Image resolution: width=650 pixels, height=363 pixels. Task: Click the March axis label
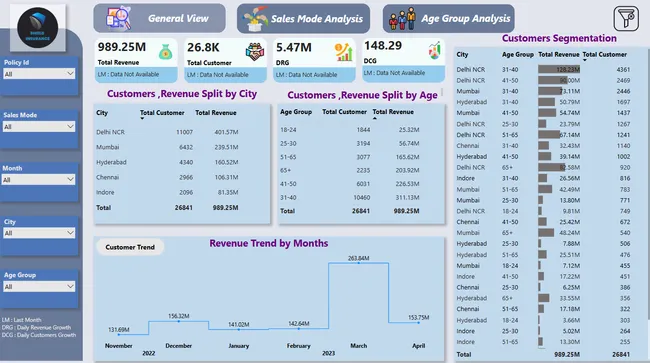pos(359,346)
